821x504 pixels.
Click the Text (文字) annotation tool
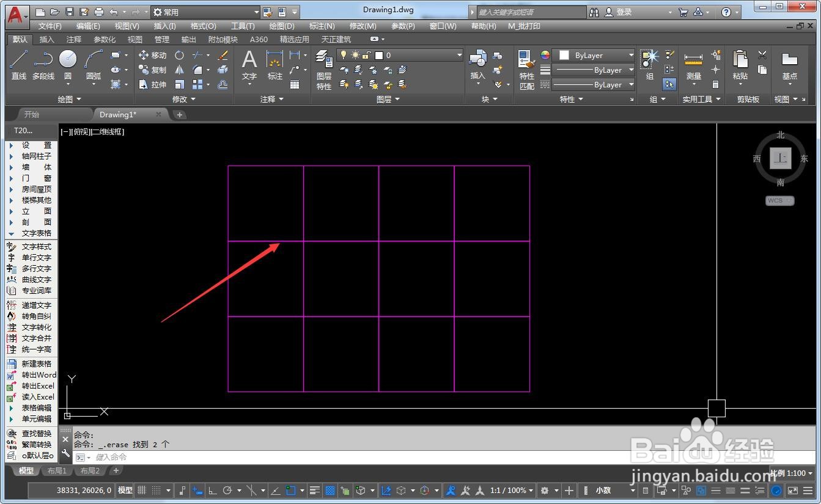click(x=249, y=65)
